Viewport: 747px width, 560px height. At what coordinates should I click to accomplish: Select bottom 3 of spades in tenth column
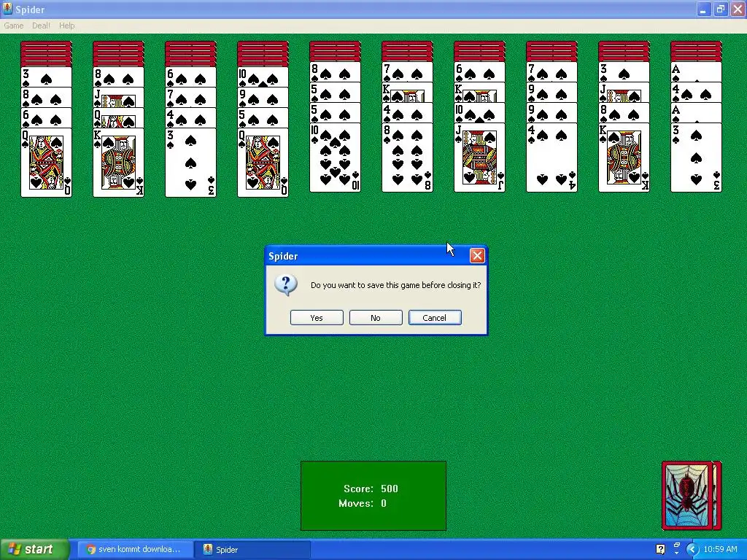(696, 158)
